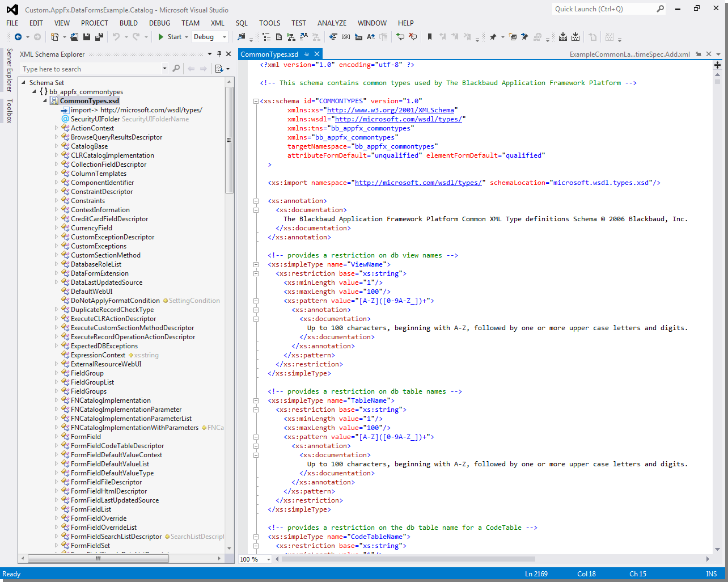Click in the Quick Launch search box
Screen dimensions: 728x582
[x=604, y=9]
